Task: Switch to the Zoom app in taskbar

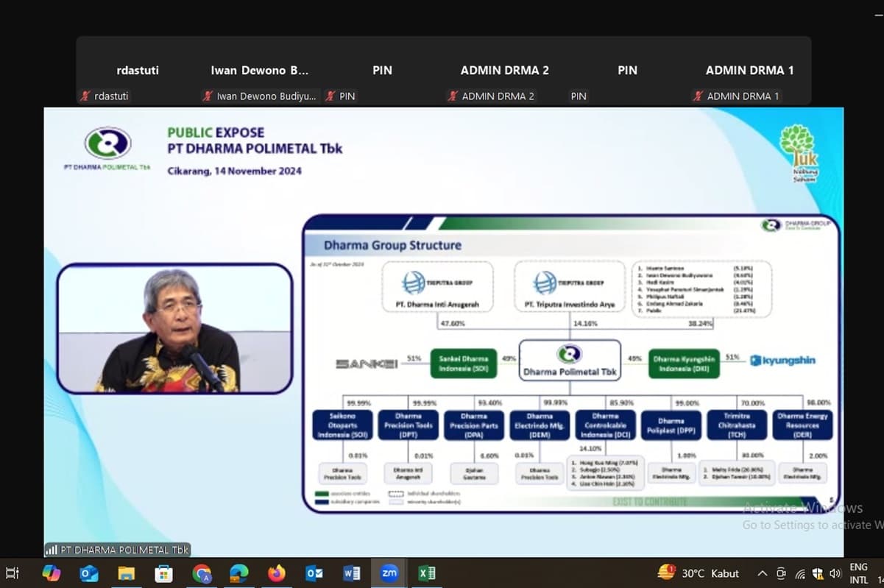Action: [389, 573]
